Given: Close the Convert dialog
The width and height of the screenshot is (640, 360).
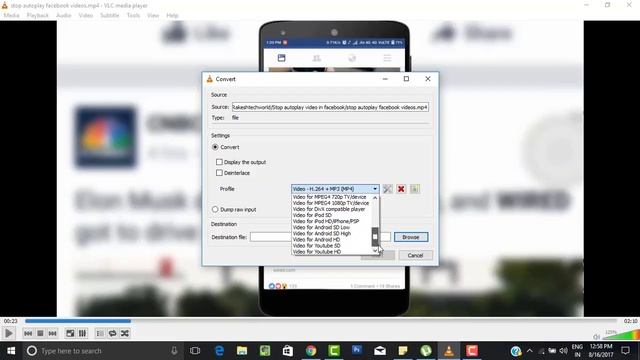Looking at the screenshot, I should click(428, 79).
